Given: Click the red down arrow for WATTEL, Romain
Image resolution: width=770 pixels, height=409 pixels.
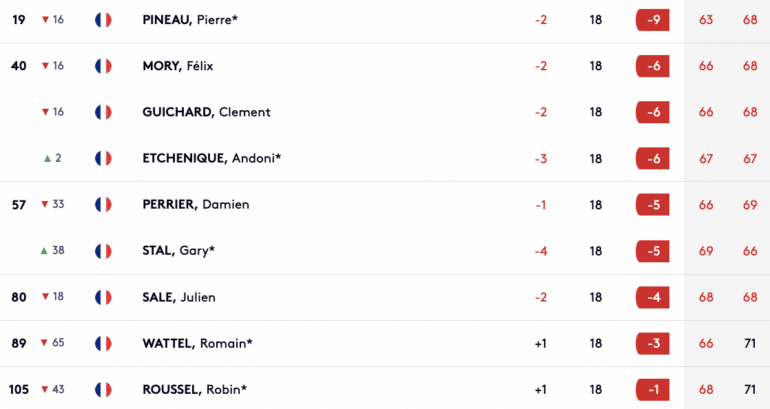Looking at the screenshot, I should pos(44,343).
